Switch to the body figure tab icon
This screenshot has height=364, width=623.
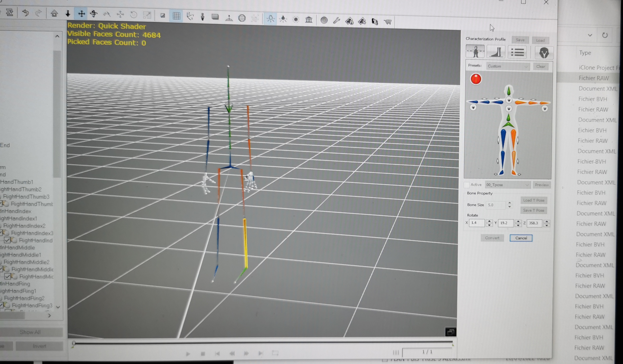pos(475,51)
